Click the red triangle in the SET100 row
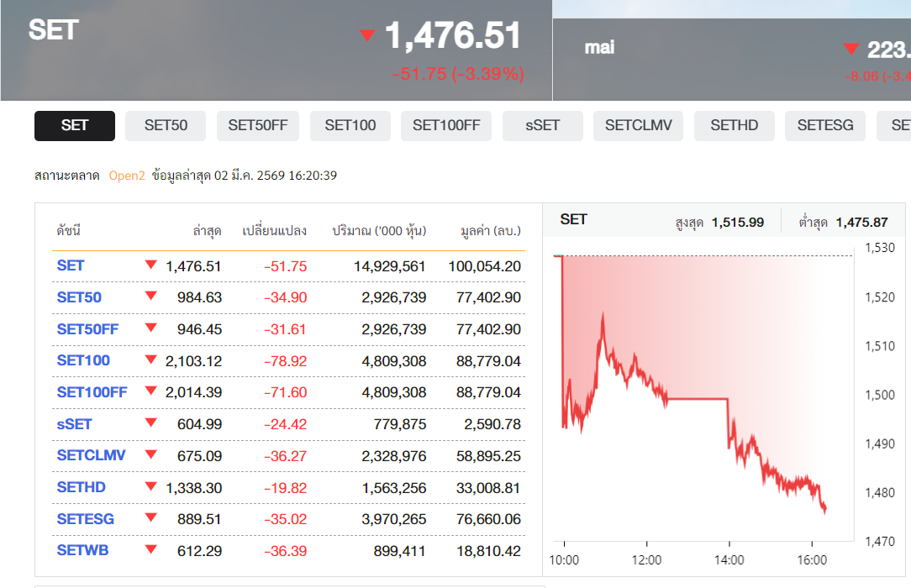Screen dimensions: 911x588 (x=151, y=360)
